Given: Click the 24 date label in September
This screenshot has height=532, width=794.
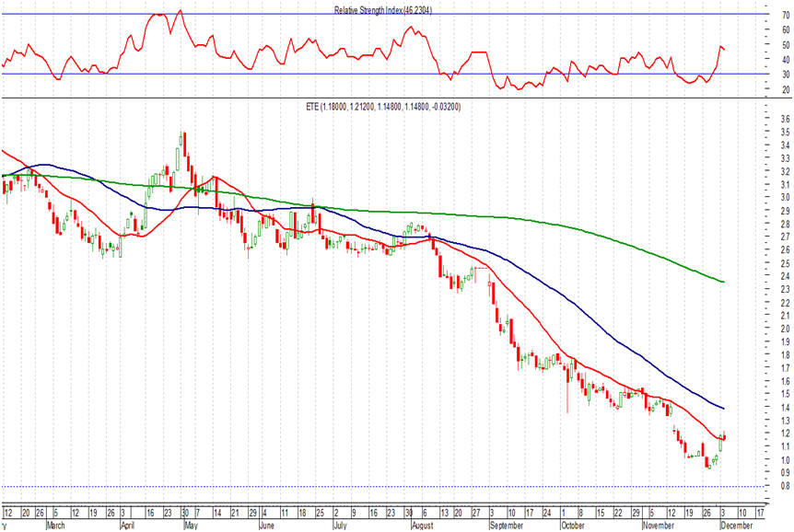Looking at the screenshot, I should tap(547, 514).
